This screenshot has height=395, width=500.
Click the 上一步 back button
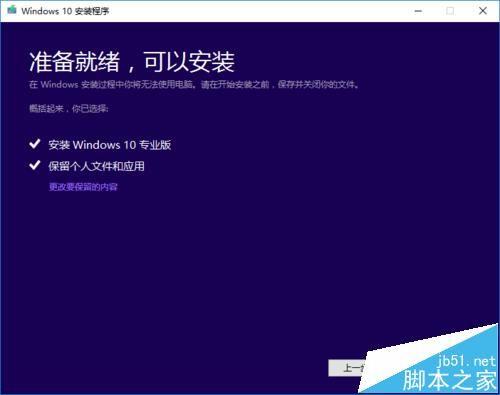348,368
